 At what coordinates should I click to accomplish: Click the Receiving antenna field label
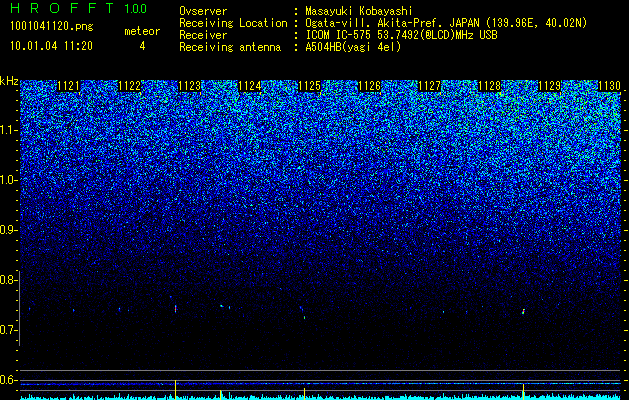pos(230,47)
